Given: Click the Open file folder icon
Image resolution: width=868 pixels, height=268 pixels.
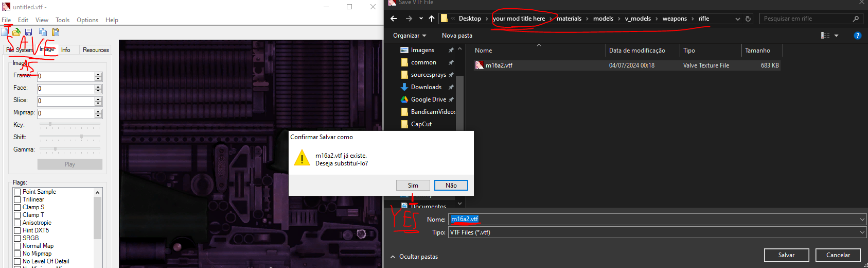Looking at the screenshot, I should [x=16, y=32].
